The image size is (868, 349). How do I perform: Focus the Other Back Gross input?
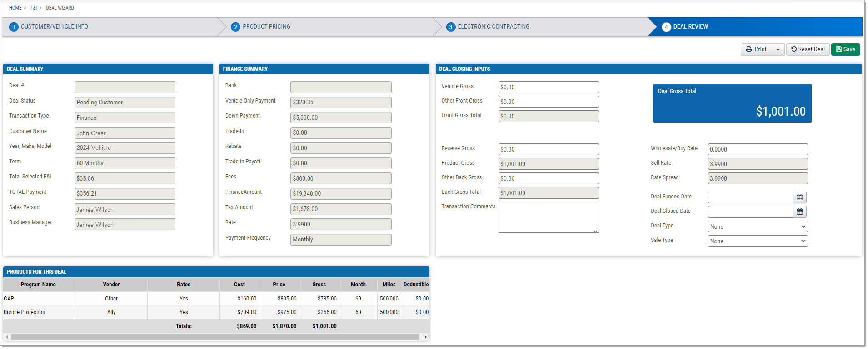coord(549,178)
